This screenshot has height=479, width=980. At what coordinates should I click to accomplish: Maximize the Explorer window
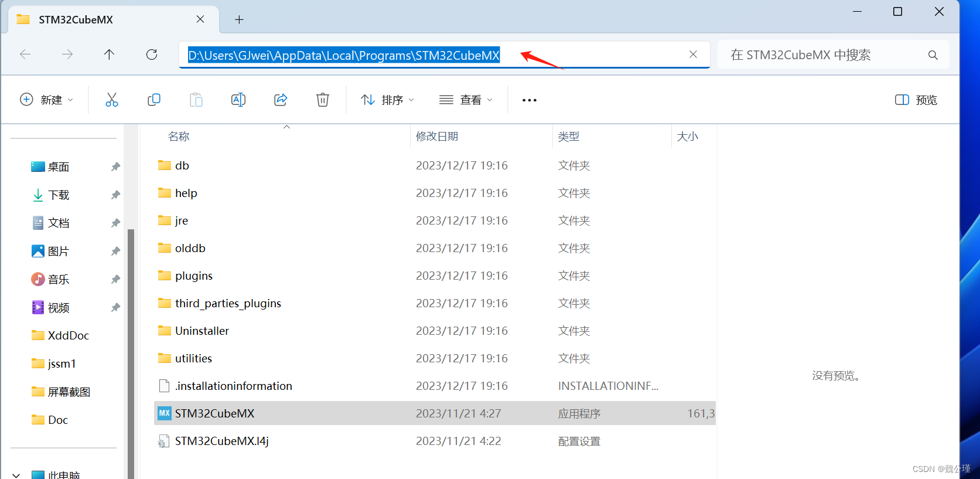pos(897,12)
